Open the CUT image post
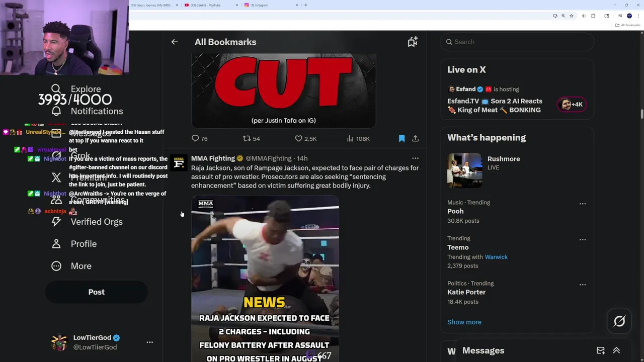Viewport: 644px width, 362px height. 283,90
